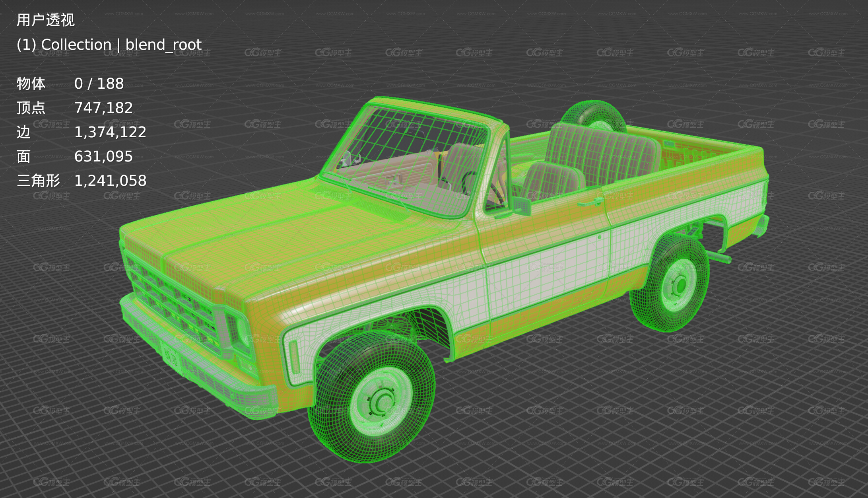Click the object count '0 / 188'

tap(99, 84)
